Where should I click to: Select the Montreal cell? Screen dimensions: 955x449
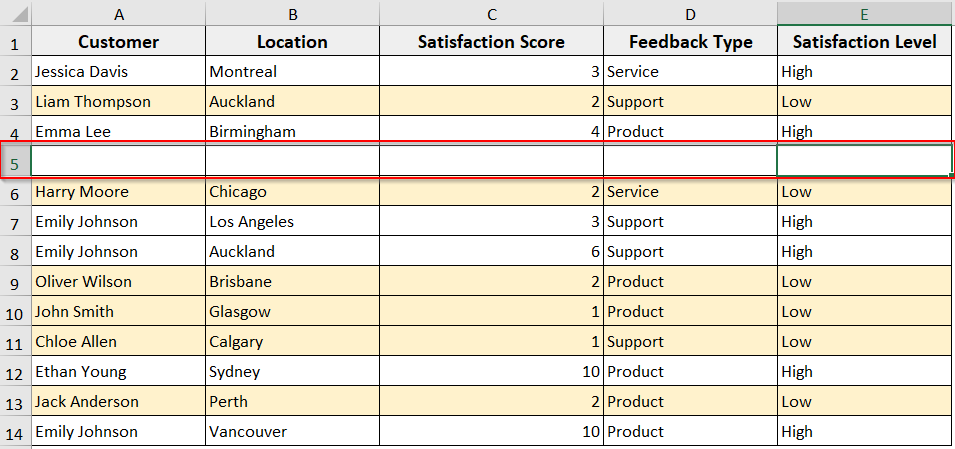click(291, 72)
